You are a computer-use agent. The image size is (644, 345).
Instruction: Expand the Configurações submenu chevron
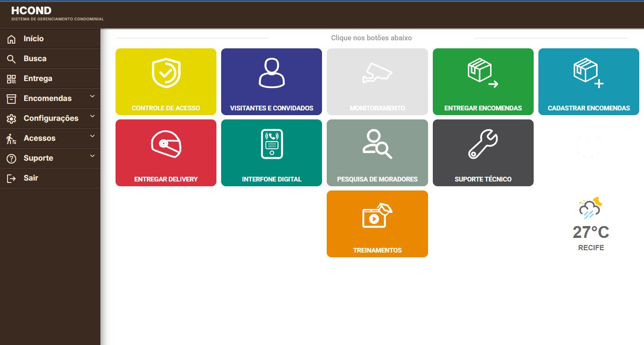point(92,117)
